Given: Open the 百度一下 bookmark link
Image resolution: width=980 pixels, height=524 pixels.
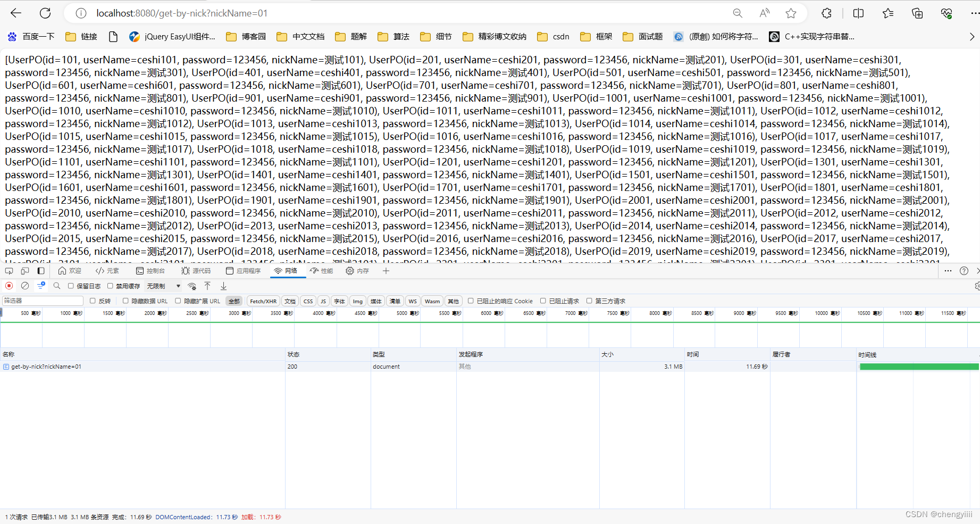Looking at the screenshot, I should [31, 37].
